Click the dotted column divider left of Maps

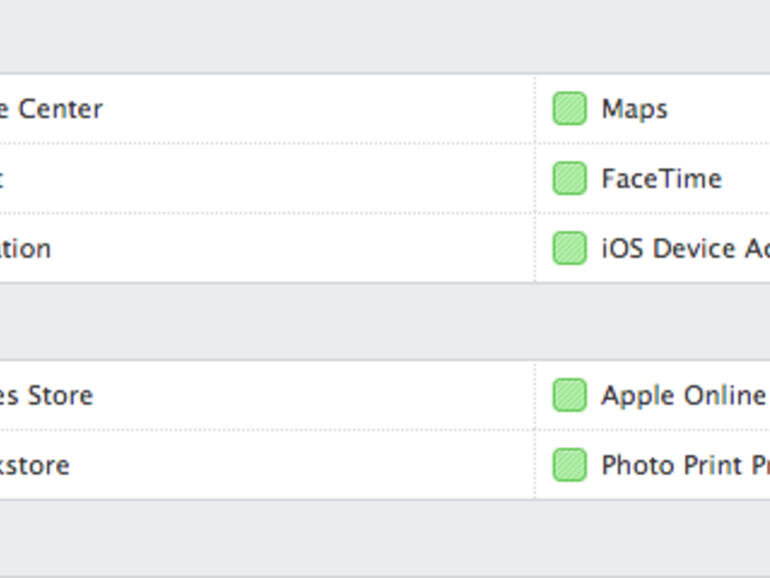[535, 108]
